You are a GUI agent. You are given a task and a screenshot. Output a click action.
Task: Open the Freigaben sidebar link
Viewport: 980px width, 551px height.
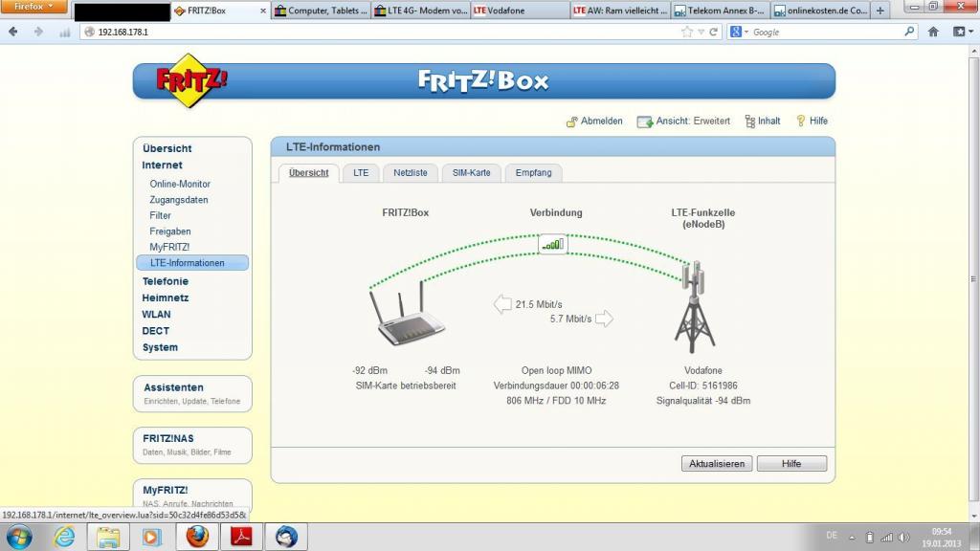(170, 231)
